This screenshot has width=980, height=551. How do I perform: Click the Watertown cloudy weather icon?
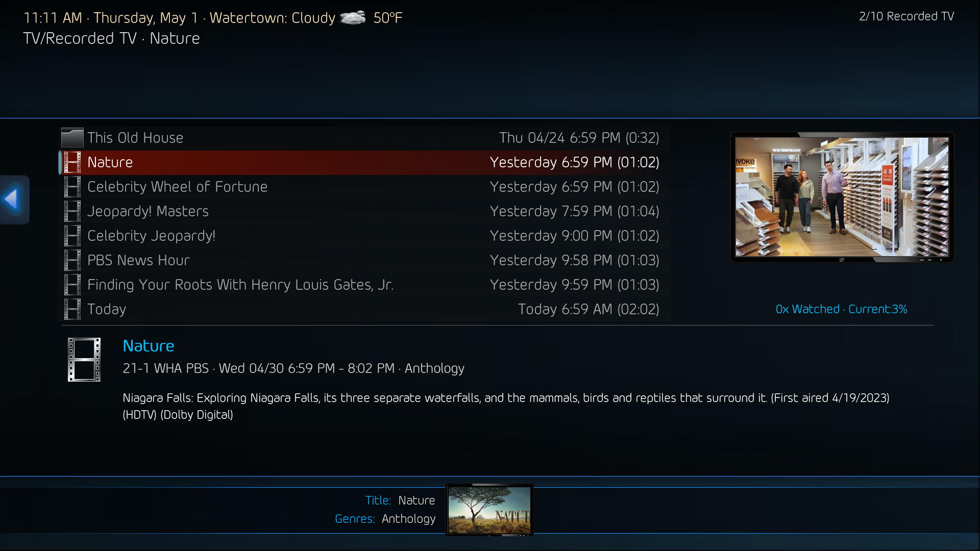353,18
